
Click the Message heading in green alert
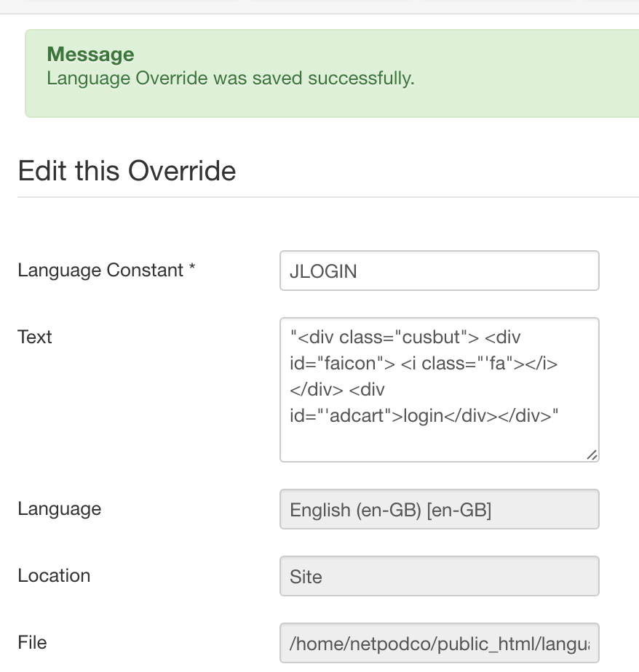pyautogui.click(x=90, y=55)
